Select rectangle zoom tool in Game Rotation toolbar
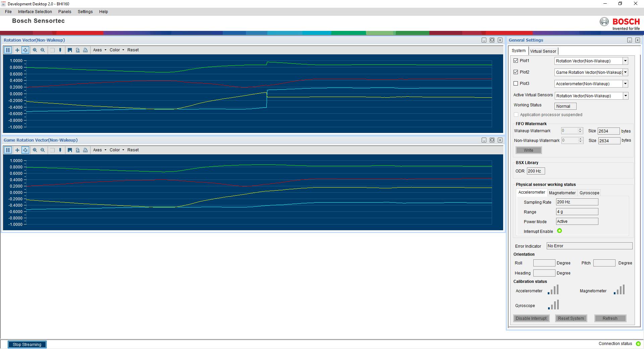Screen dimensions: 644x349 click(x=52, y=150)
